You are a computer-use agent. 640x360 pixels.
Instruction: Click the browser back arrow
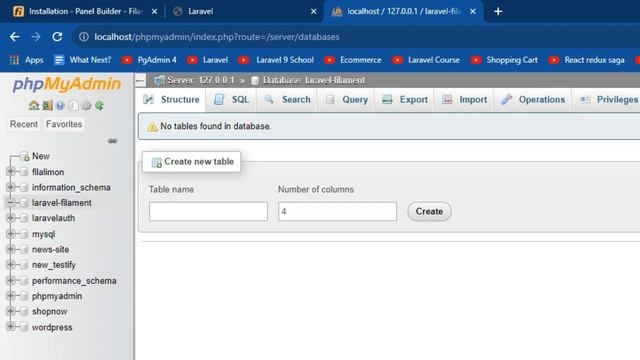(x=15, y=37)
